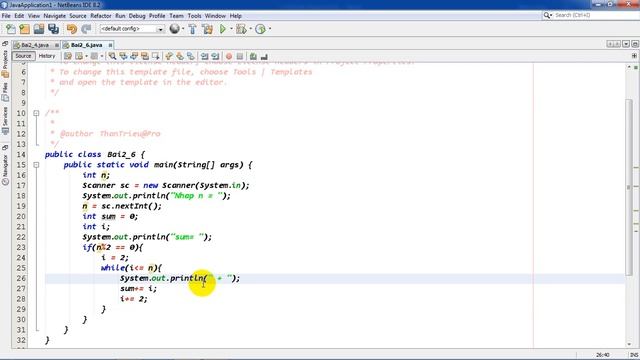Click the Comment code icon
The width and height of the screenshot is (640, 360).
click(253, 56)
